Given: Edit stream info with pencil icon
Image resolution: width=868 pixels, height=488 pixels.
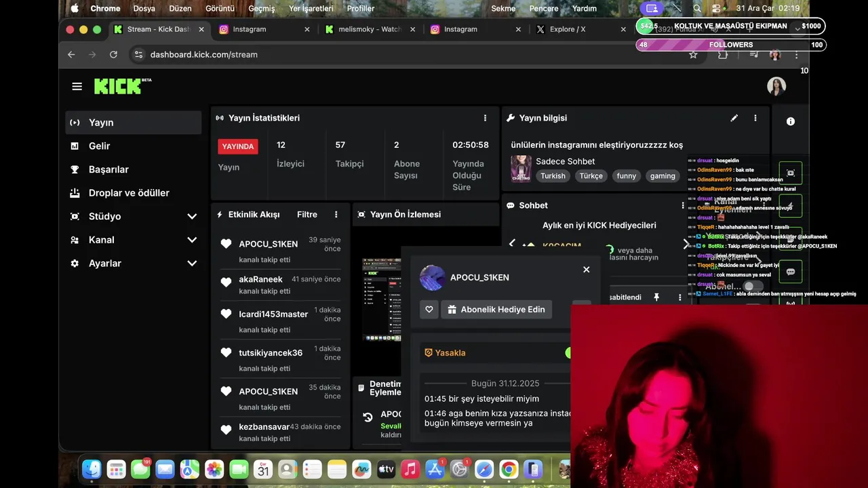Looking at the screenshot, I should pyautogui.click(x=734, y=118).
